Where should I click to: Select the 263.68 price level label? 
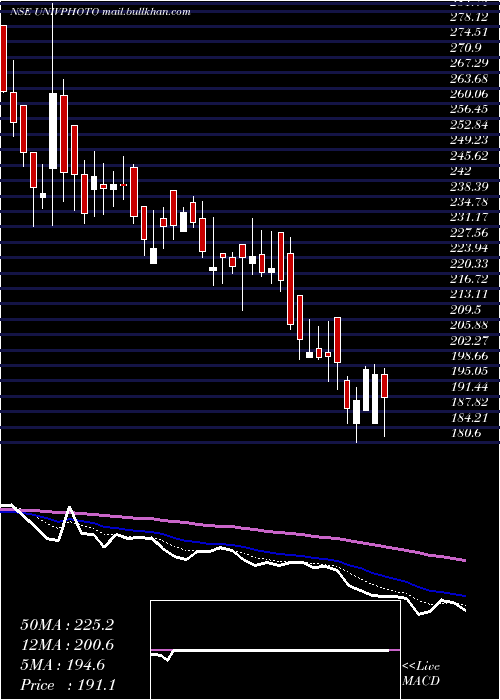467,78
